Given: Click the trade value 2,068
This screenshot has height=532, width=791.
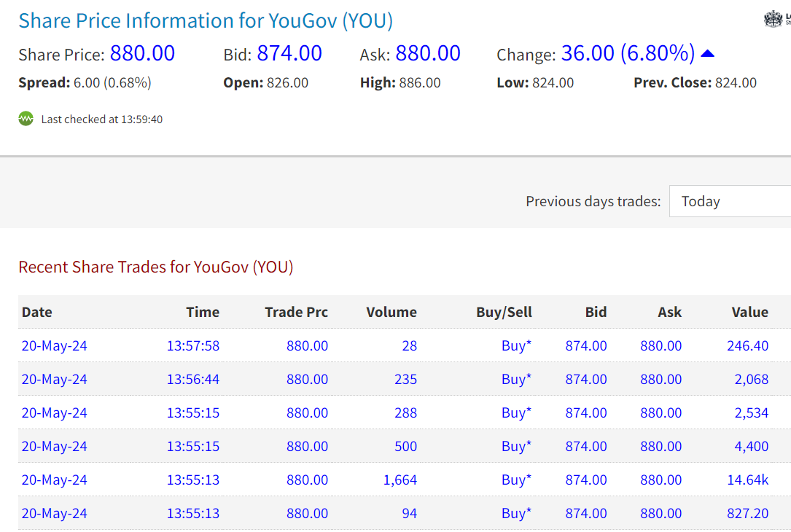Looking at the screenshot, I should tap(752, 379).
